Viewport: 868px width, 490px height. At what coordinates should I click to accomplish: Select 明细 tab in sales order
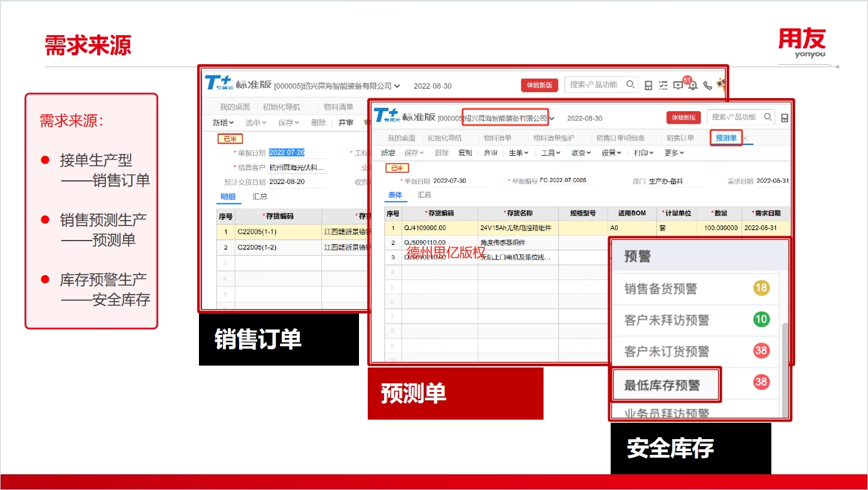tap(227, 197)
